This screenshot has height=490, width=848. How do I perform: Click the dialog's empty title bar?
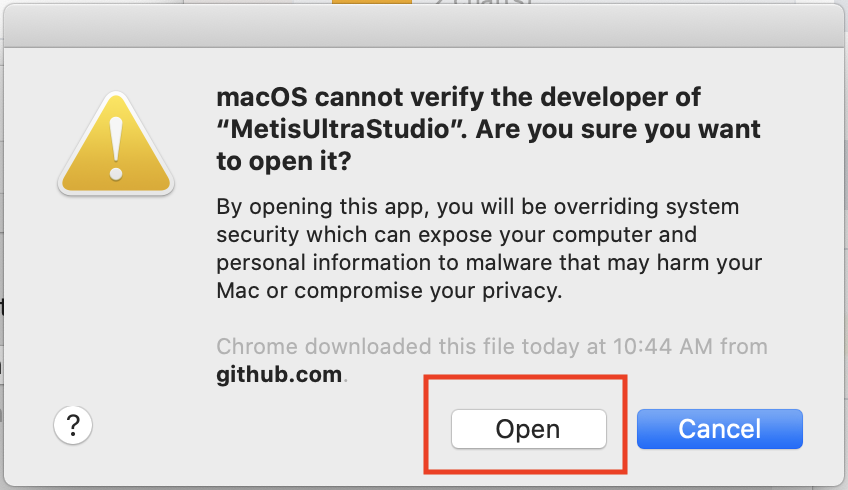click(x=424, y=26)
